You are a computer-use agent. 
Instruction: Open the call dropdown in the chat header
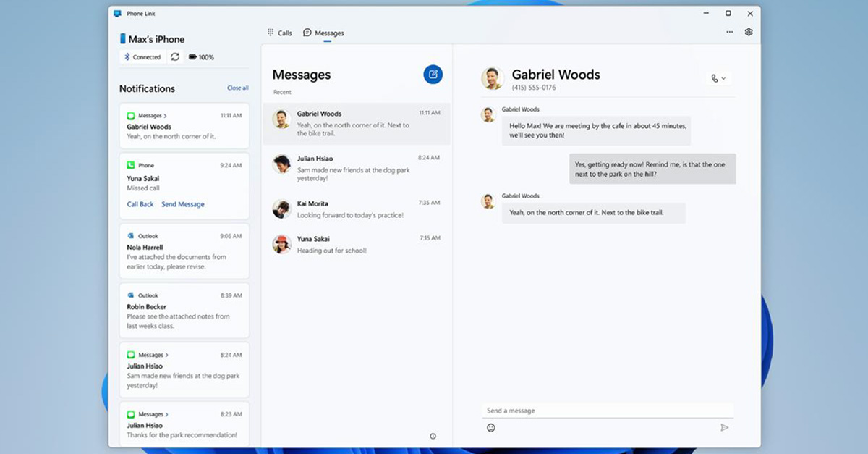point(718,78)
